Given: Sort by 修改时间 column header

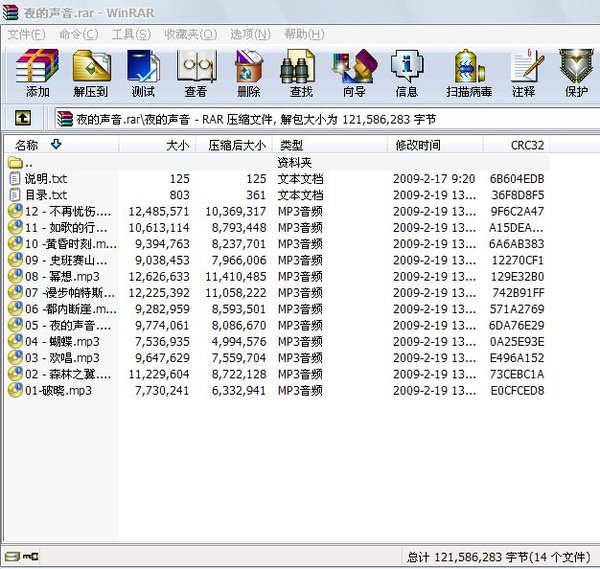Looking at the screenshot, I should (x=435, y=145).
